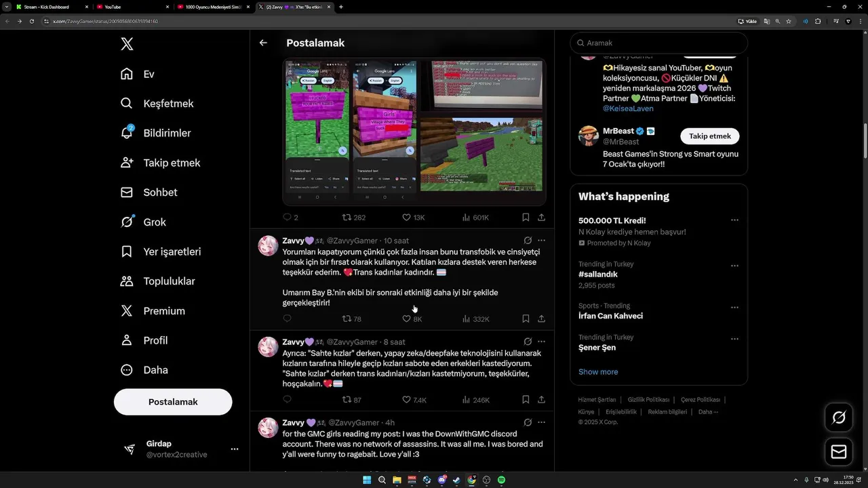
Task: Open the Minecraft pink sign landscape image
Action: pyautogui.click(x=482, y=155)
